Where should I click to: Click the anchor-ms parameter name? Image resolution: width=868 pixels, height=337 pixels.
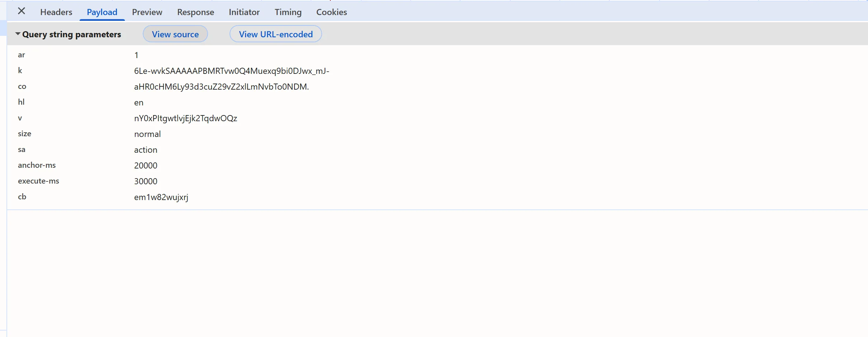coord(37,165)
